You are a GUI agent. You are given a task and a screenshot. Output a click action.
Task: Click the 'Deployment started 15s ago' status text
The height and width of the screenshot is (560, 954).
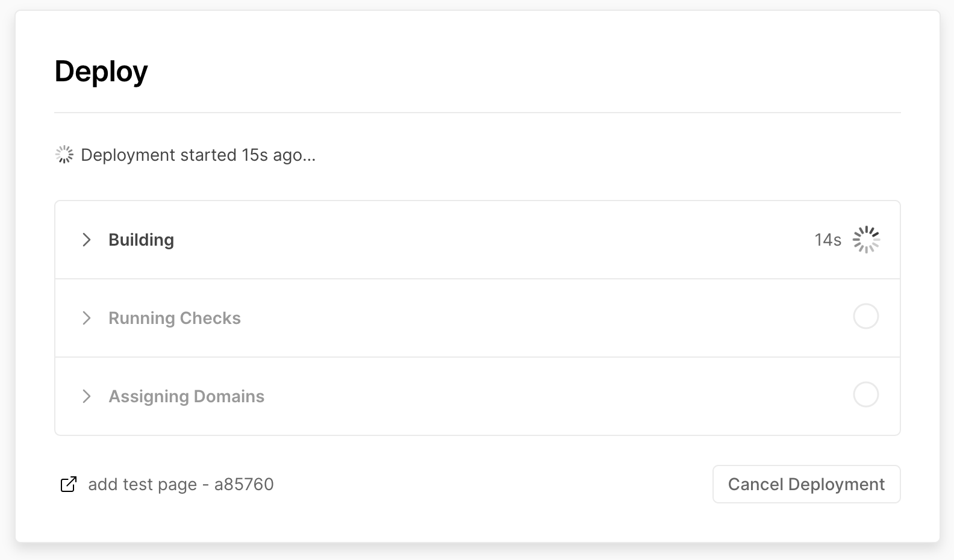tap(198, 155)
